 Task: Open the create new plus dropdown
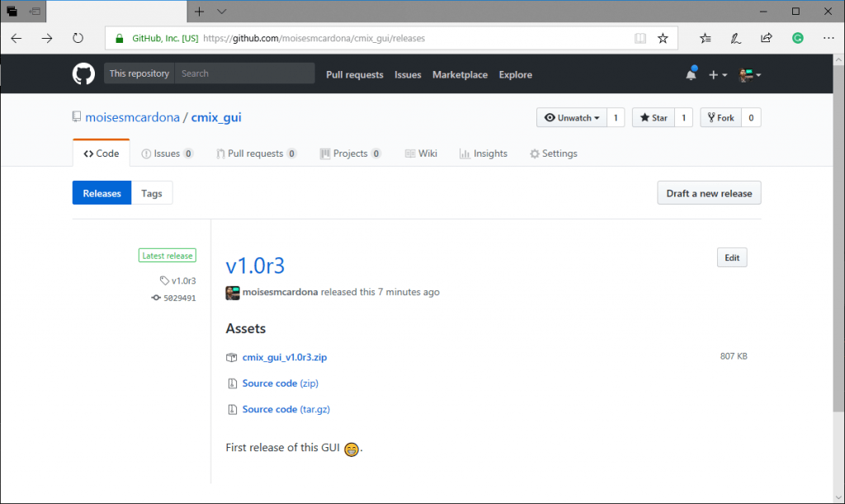718,75
